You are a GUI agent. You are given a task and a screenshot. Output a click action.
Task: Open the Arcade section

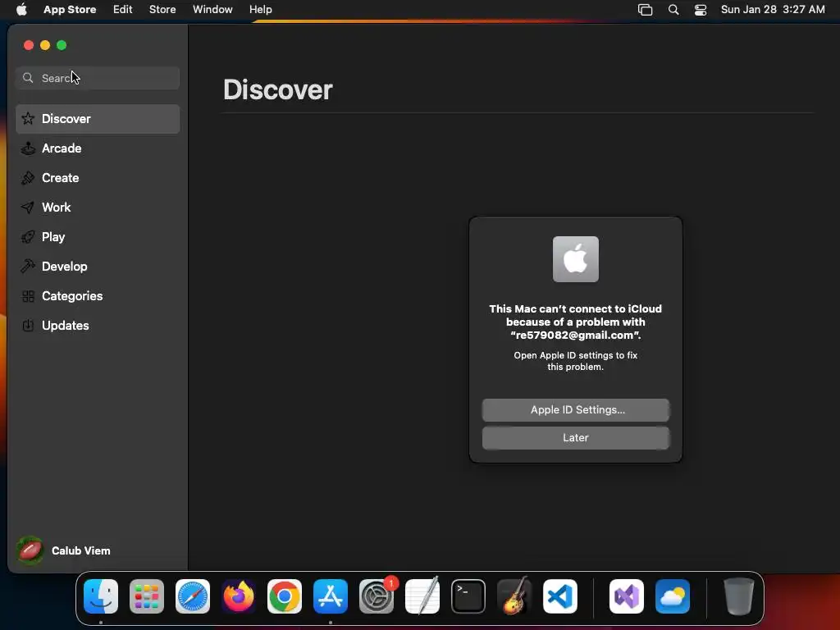pos(98,148)
